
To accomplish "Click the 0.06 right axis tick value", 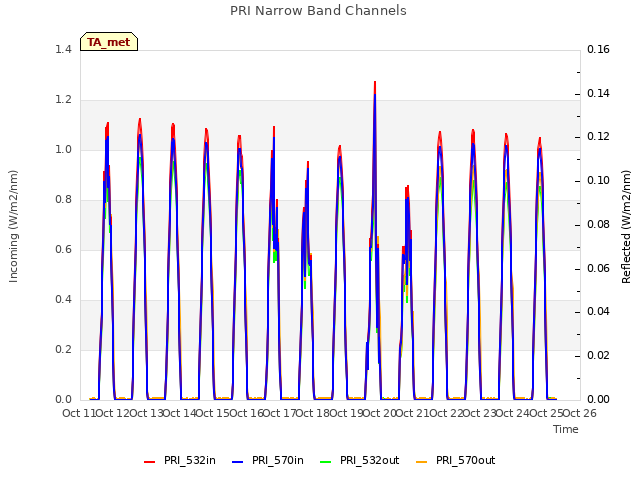I will point(598,269).
